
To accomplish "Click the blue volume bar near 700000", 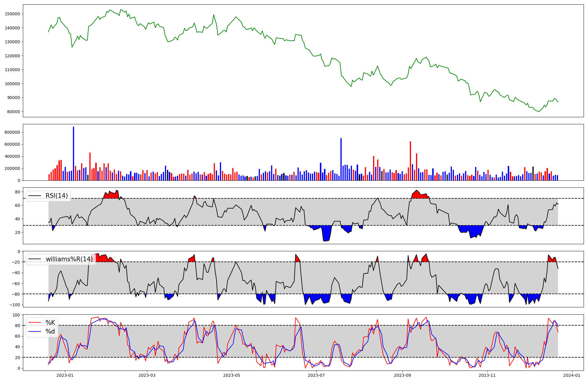I will (341, 159).
